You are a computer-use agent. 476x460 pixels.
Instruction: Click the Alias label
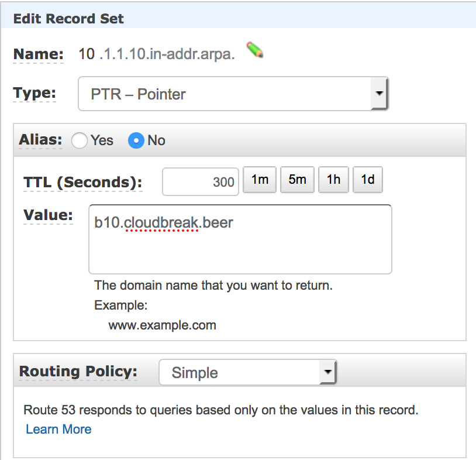point(40,140)
